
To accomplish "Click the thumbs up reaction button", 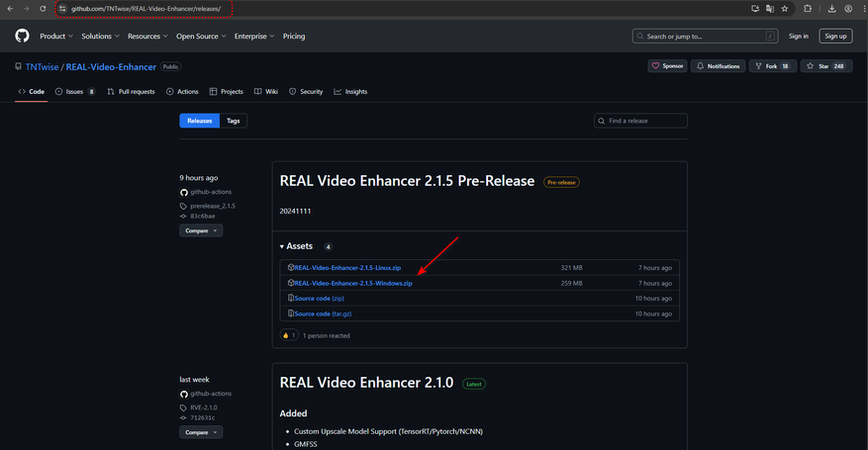I will pos(289,335).
